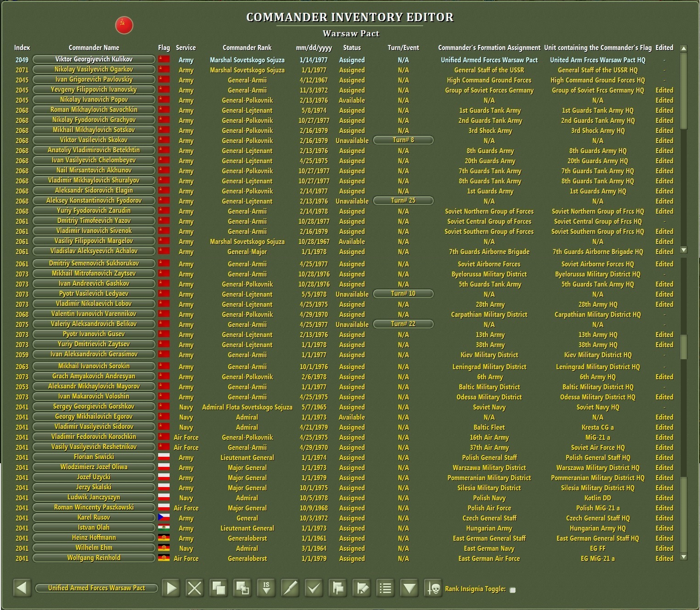Click the Turn# 10 button for Ledyaev
This screenshot has width=700, height=610.
[403, 294]
